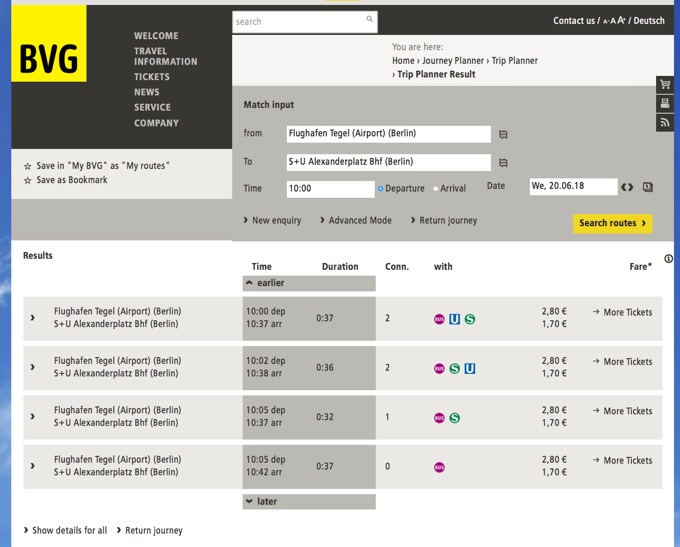
Task: Click the bus icon in the 10:02 dep row
Action: tap(439, 369)
